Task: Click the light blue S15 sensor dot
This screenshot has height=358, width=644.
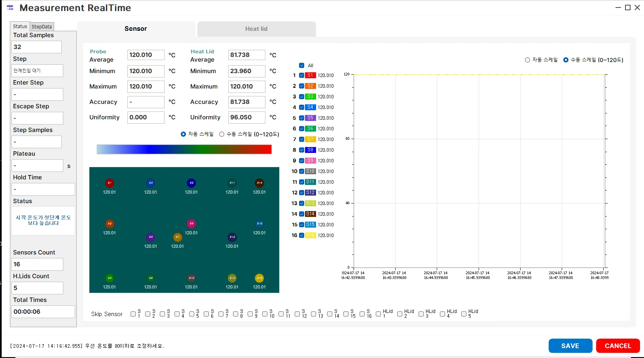Action: [259, 224]
